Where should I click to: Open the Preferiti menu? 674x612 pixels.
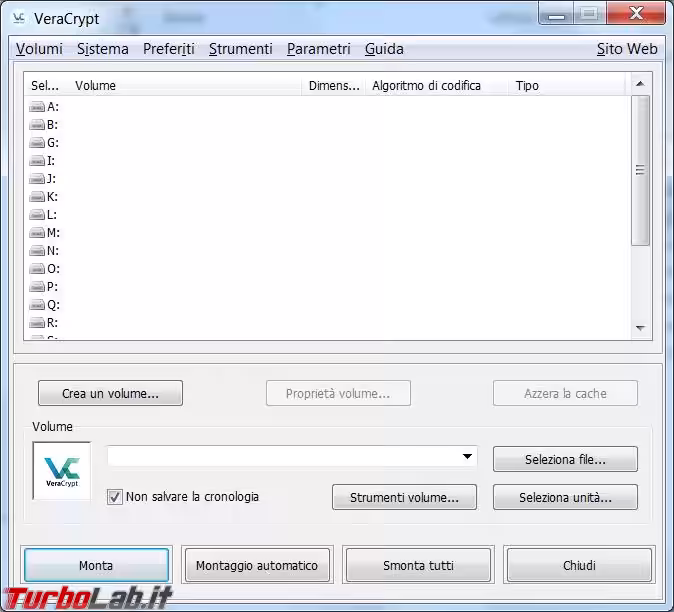tap(168, 49)
